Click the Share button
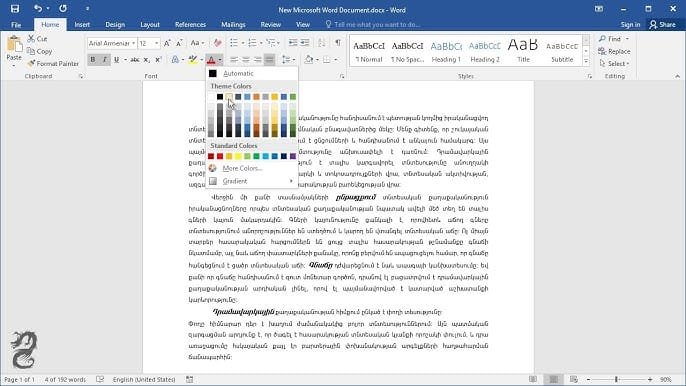This screenshot has height=386, width=686. click(x=662, y=25)
